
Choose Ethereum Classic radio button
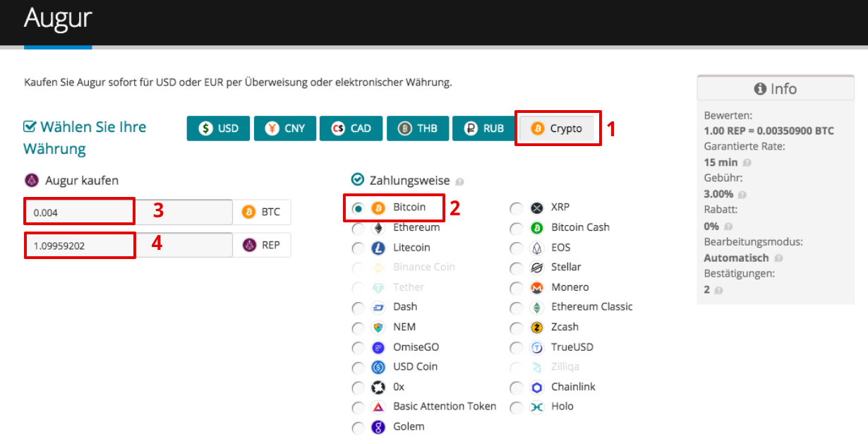tap(517, 308)
